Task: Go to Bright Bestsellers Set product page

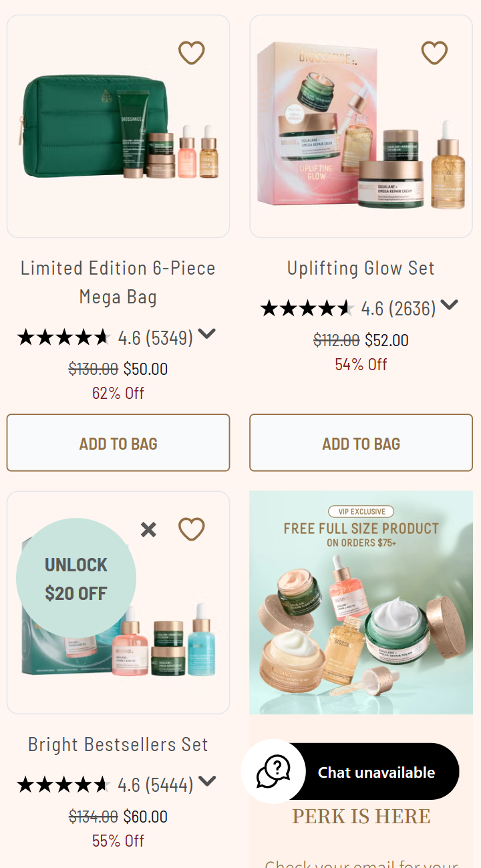Action: pyautogui.click(x=118, y=744)
